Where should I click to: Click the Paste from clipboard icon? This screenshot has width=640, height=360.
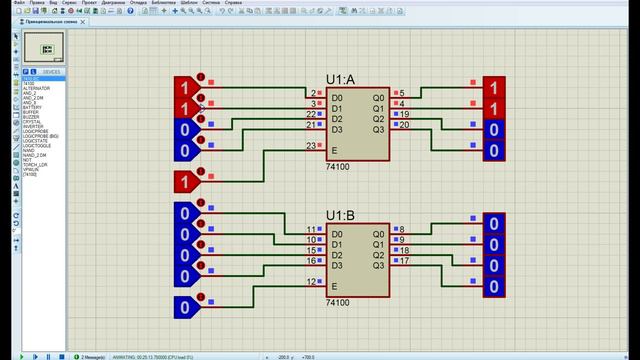coord(258,11)
